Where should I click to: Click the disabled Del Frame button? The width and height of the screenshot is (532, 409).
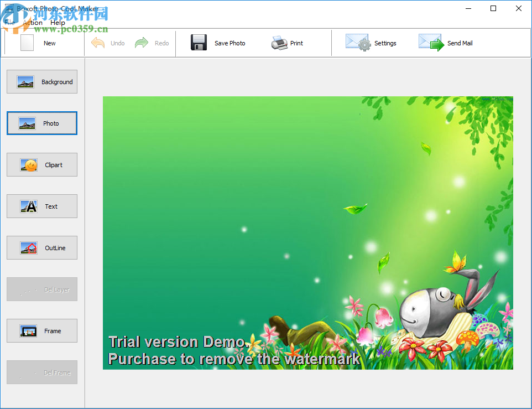42,372
